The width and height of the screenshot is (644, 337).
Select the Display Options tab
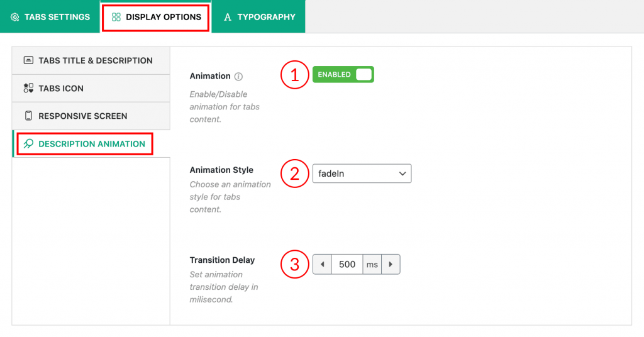(x=156, y=17)
